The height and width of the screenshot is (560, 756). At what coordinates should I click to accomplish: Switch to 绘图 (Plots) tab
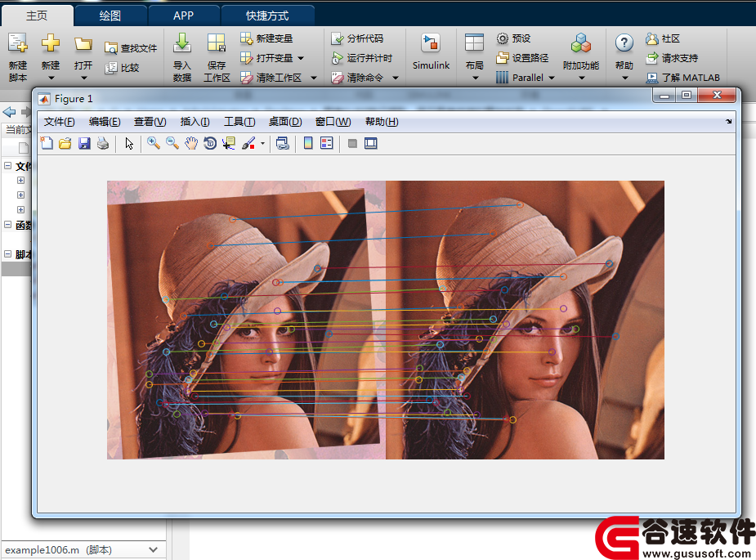[x=110, y=16]
